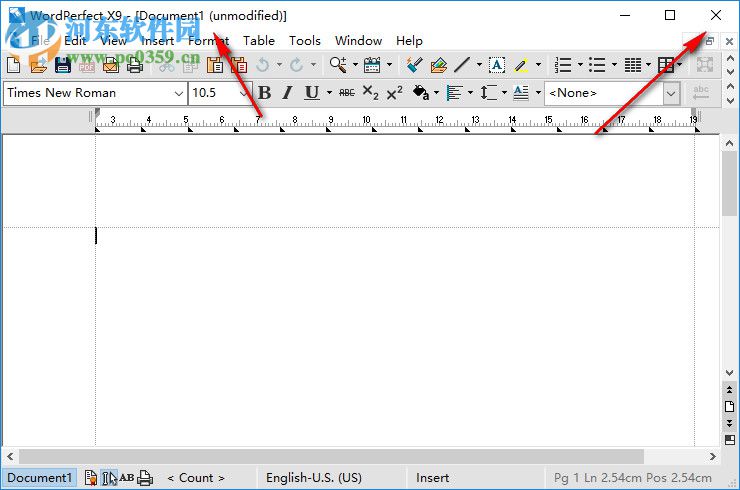This screenshot has width=740, height=490.
Task: Click the vertical scrollbar thumb
Action: pos(730,183)
